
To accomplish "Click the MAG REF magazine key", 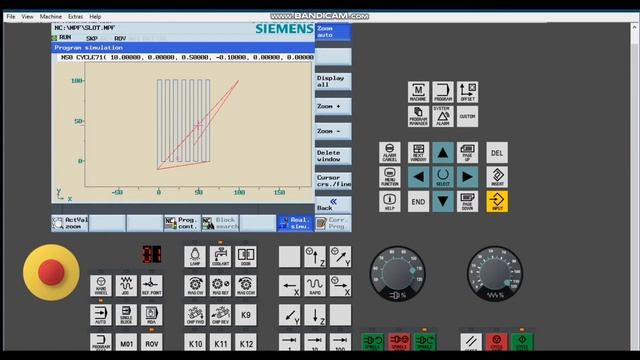I will [x=220, y=285].
